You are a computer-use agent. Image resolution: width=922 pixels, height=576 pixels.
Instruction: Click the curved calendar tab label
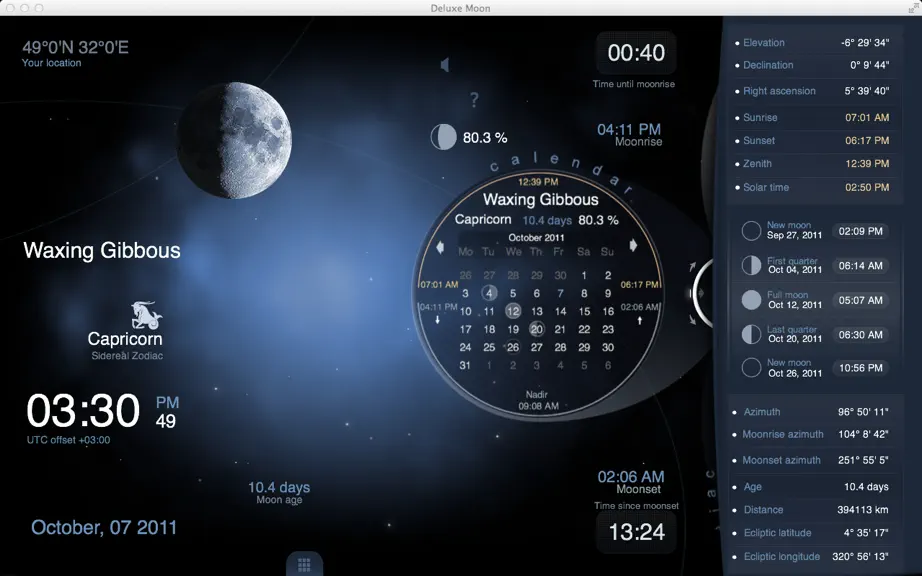(562, 169)
